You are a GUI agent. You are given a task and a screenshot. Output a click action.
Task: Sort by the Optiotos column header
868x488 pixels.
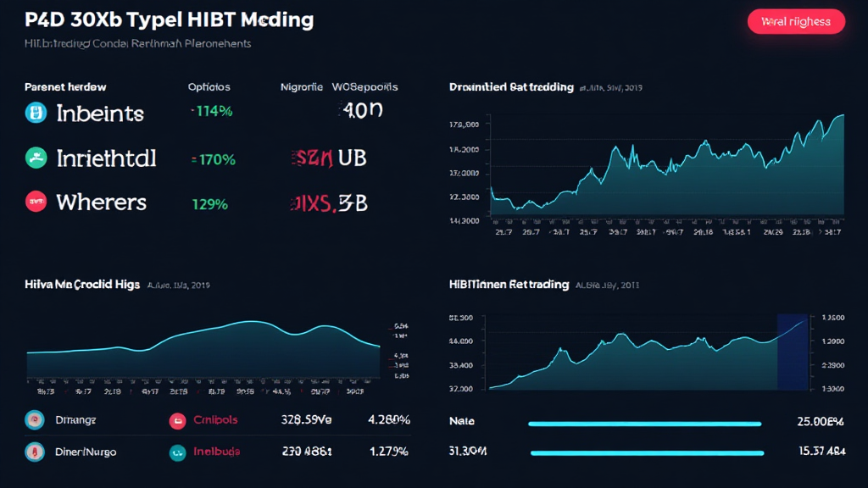(x=209, y=87)
